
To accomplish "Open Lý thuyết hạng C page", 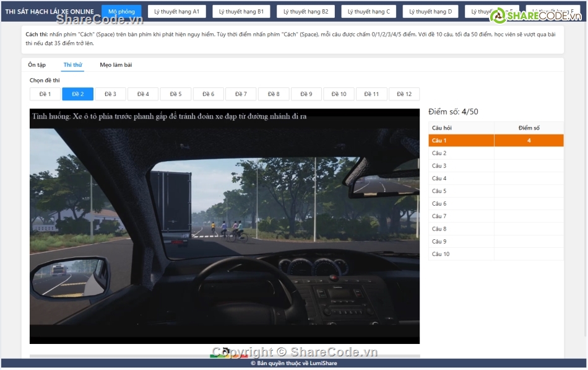I will pos(369,12).
